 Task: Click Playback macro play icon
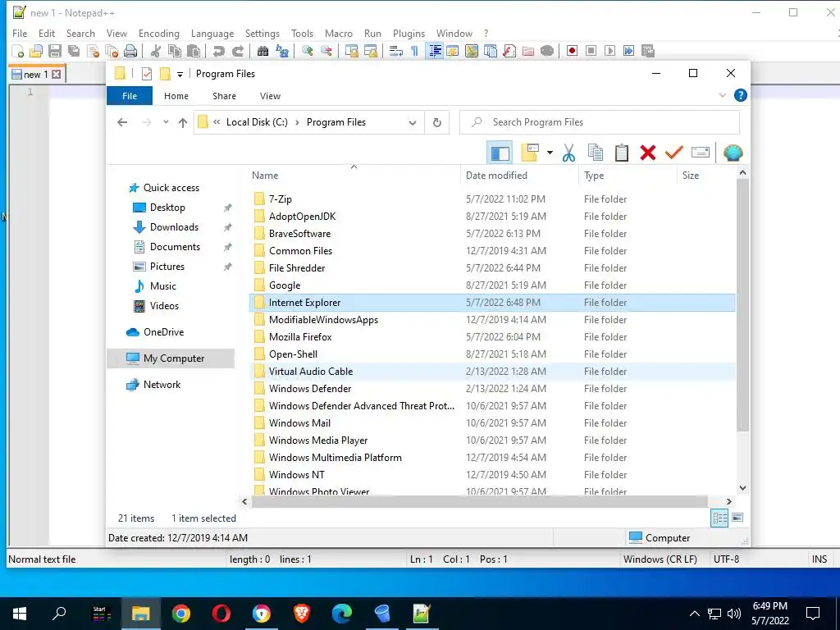[609, 51]
